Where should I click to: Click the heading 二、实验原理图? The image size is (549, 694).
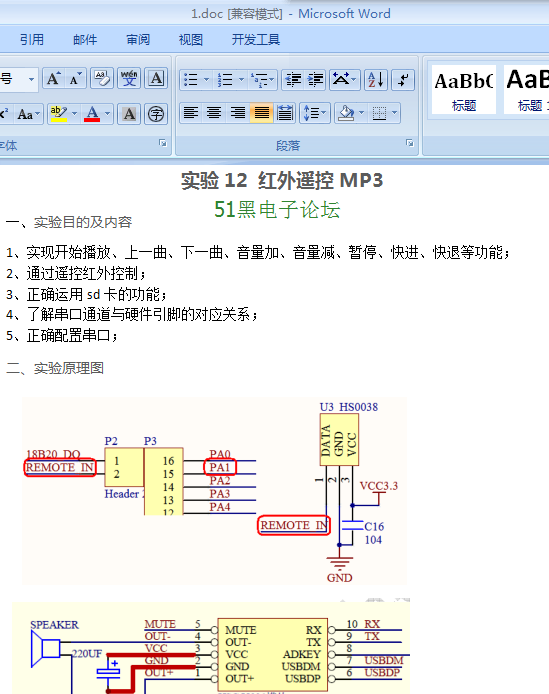pyautogui.click(x=55, y=368)
